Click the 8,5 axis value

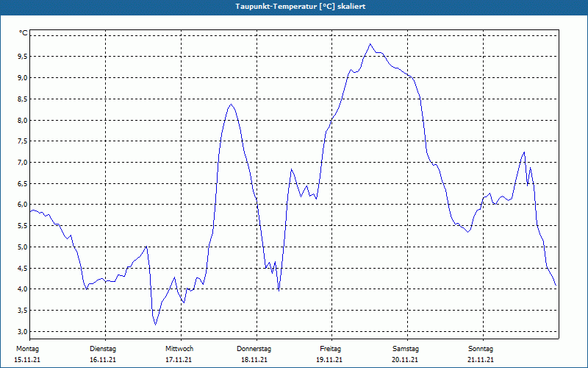24,99
